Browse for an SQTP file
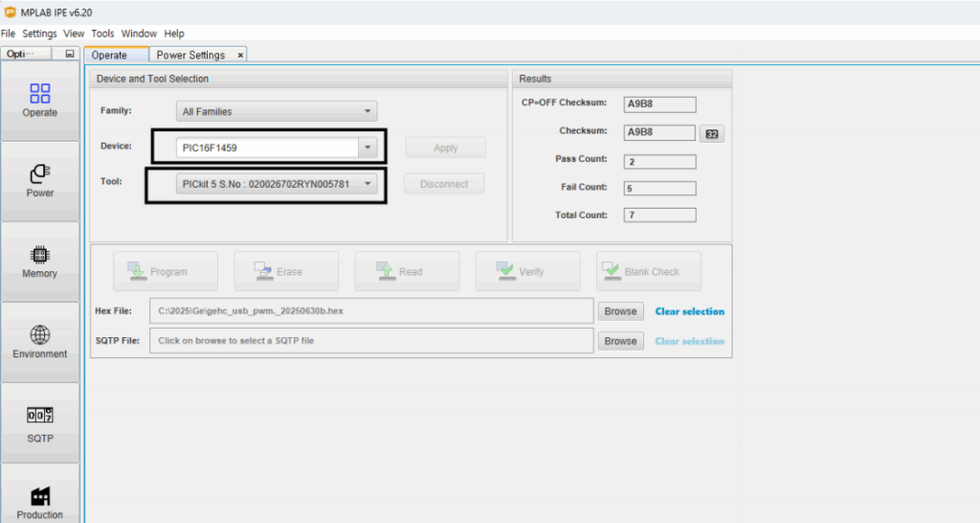This screenshot has width=980, height=523. click(620, 341)
